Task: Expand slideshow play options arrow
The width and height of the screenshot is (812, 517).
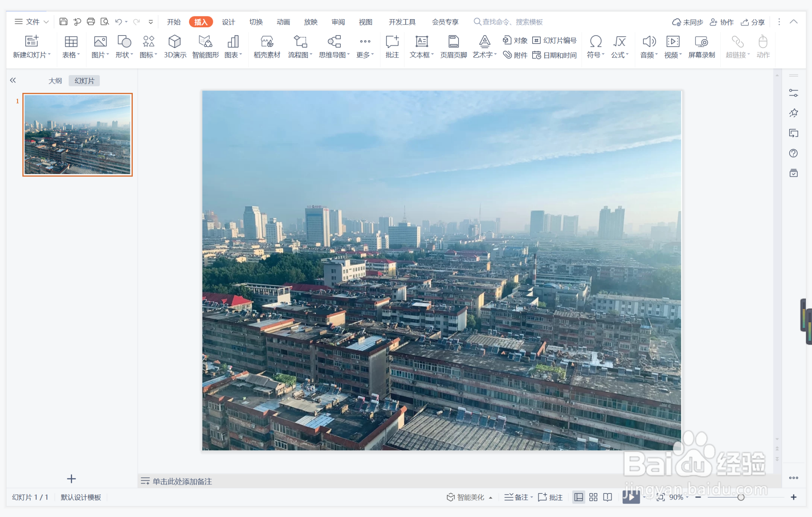Action: [644, 497]
